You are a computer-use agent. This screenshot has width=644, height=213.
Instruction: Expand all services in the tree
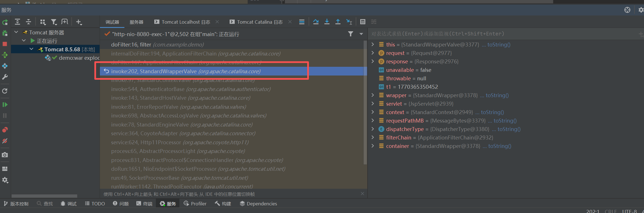coord(17,22)
